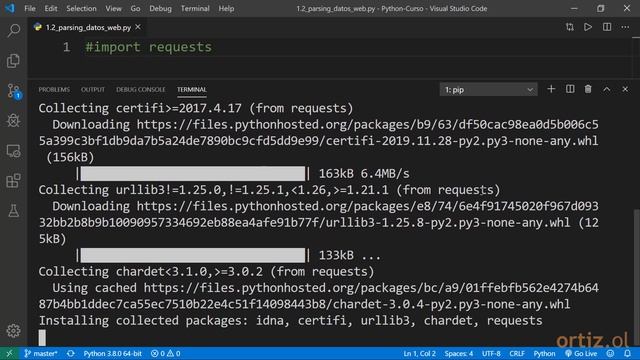Click the synchronize changes icon
The height and width of the screenshot is (360, 640).
(x=71, y=353)
